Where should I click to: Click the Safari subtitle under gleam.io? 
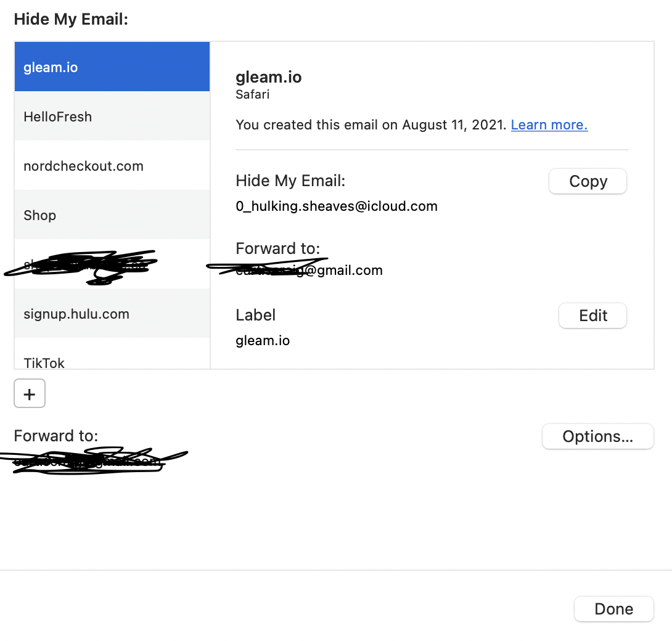tap(252, 94)
